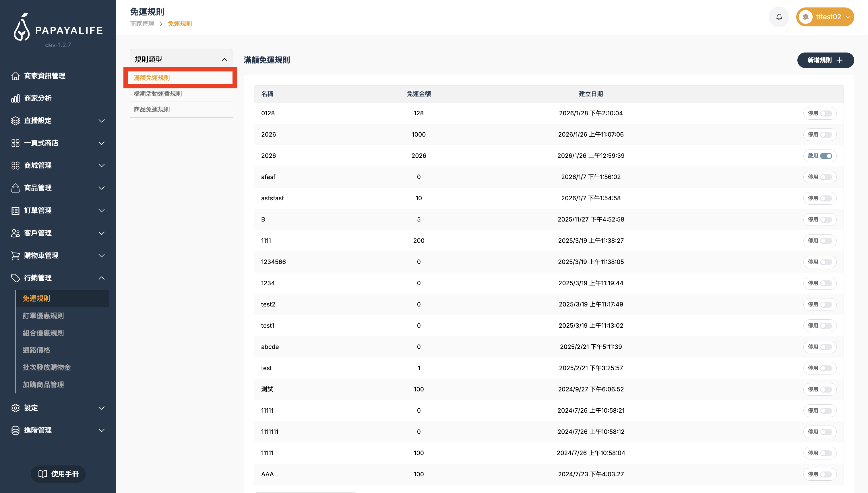
Task: Click the 商家管理 breadcrumb link
Action: coord(142,24)
